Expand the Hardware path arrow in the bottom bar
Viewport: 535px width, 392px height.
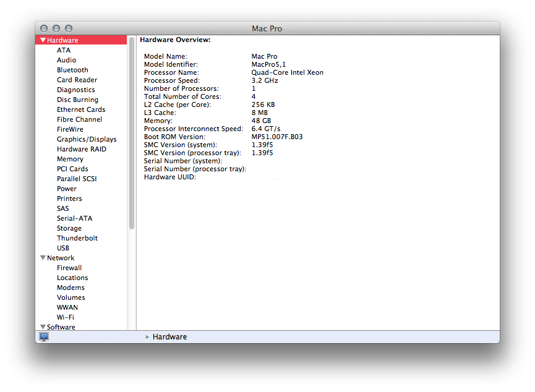click(x=147, y=337)
